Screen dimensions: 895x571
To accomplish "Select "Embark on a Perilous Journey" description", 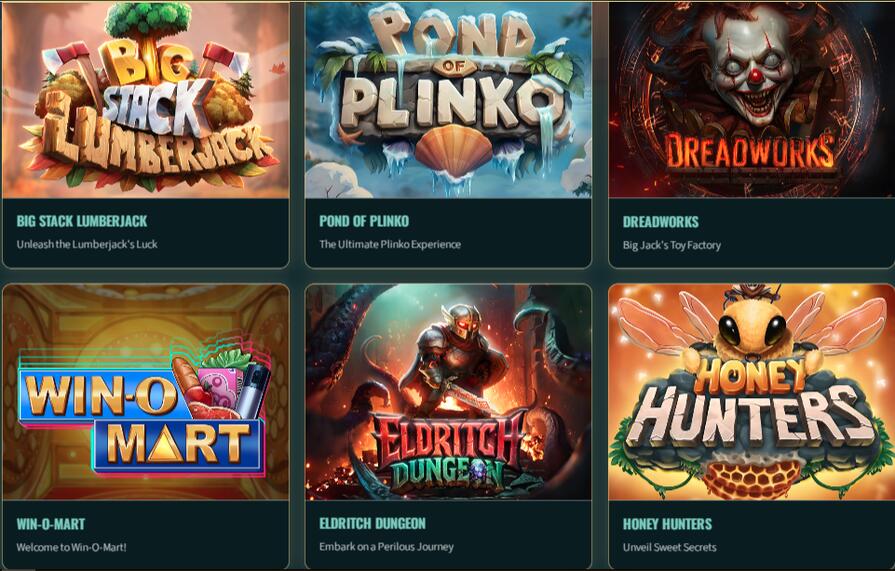I will (x=386, y=546).
